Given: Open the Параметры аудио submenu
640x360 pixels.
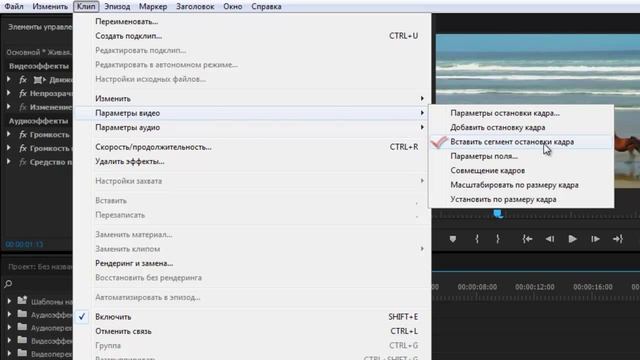Looking at the screenshot, I should 252,128.
